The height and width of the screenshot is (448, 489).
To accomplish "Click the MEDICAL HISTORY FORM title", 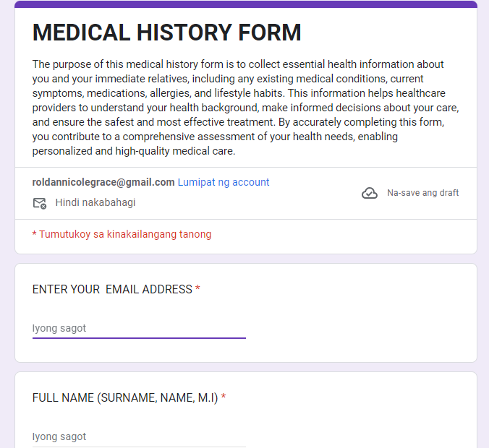I will [x=167, y=33].
